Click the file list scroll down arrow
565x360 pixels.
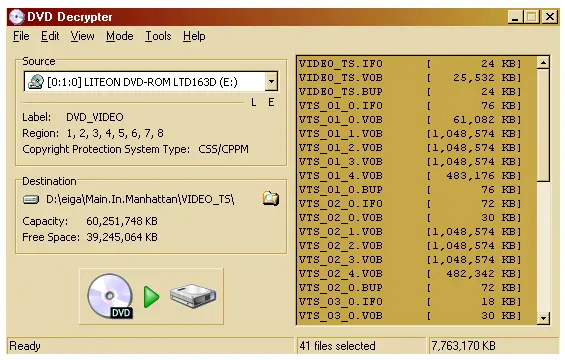(543, 318)
